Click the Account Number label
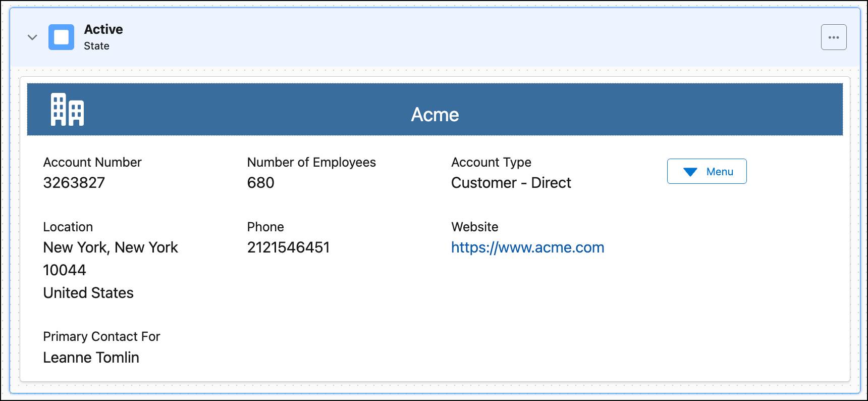 pos(92,162)
